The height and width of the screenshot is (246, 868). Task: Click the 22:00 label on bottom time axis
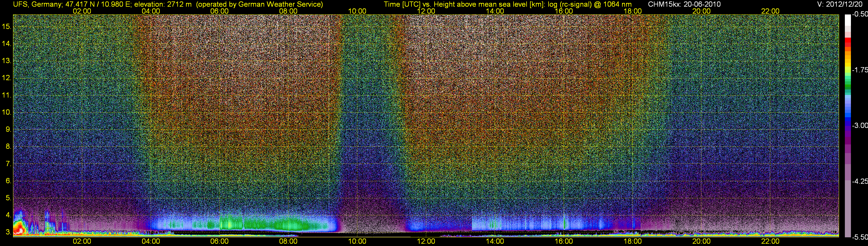pos(770,241)
